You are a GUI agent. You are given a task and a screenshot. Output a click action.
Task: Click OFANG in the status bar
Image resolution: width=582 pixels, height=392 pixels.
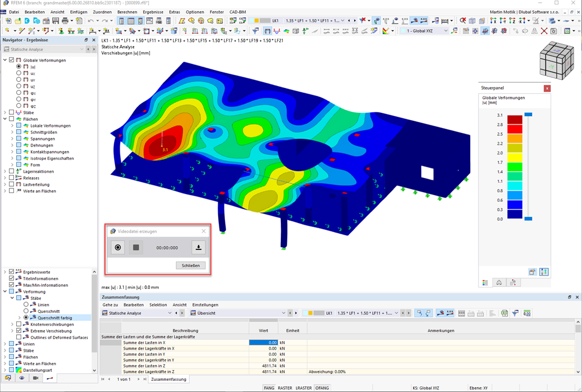(322, 388)
